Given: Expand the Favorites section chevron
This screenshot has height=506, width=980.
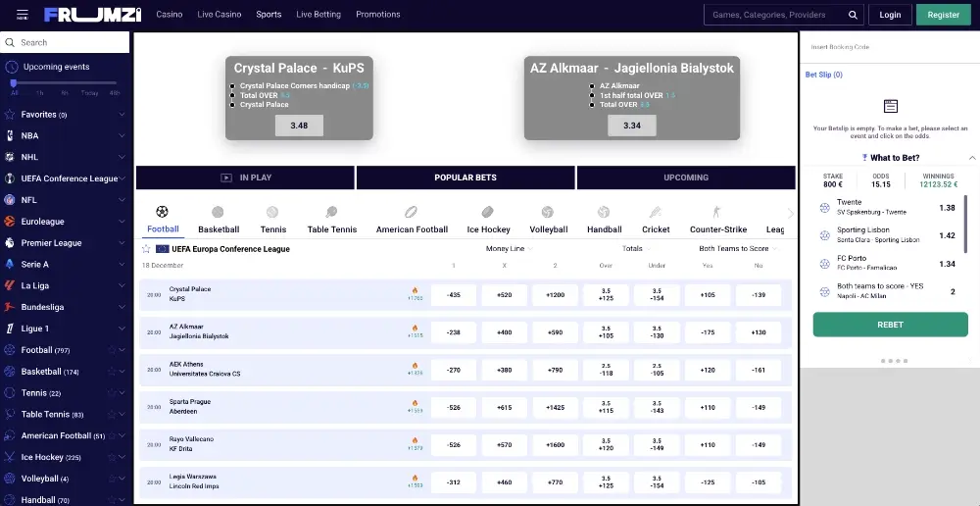Looking at the screenshot, I should 122,115.
